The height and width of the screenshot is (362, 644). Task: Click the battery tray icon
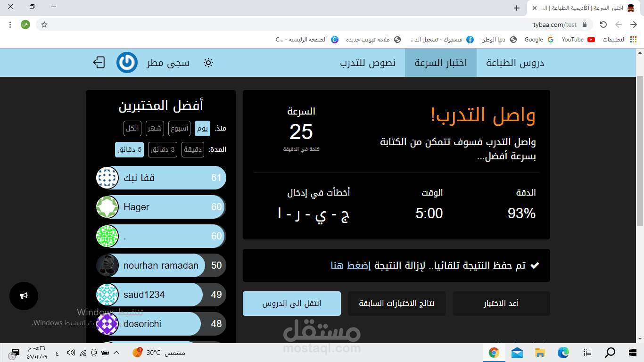click(105, 353)
